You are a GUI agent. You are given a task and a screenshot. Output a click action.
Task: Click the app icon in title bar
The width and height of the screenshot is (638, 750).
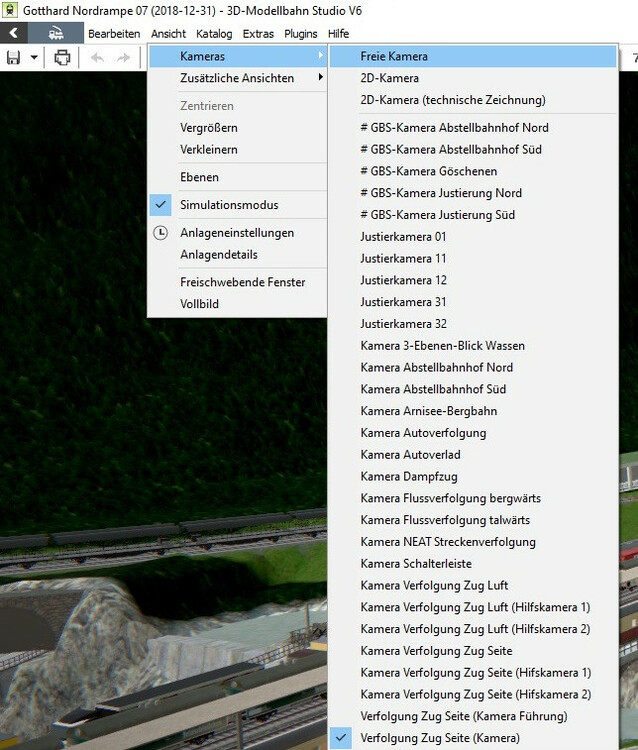[x=10, y=10]
